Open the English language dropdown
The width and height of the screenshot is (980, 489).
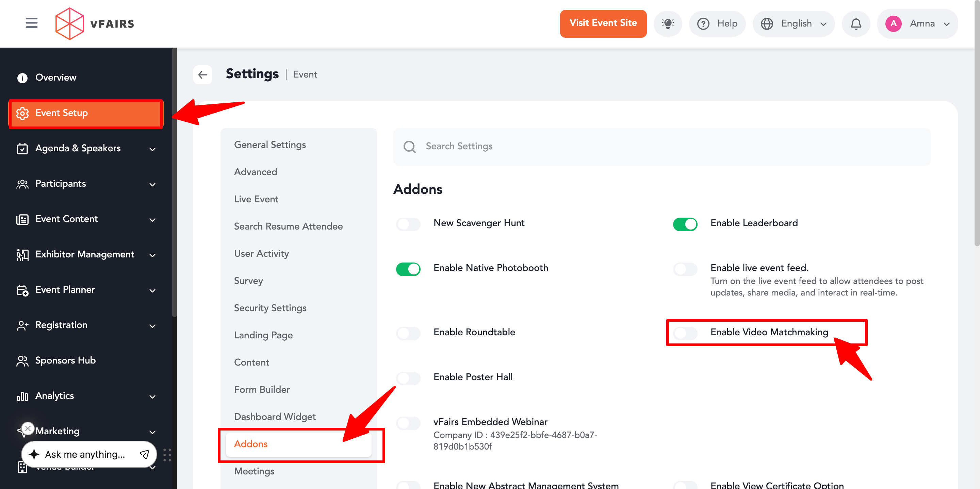point(794,23)
